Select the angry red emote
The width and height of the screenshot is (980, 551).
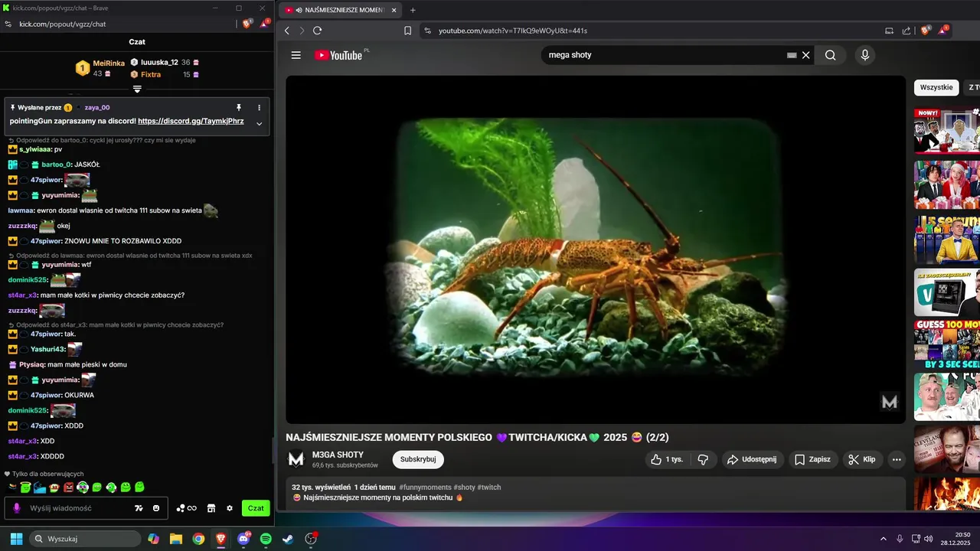(x=68, y=487)
